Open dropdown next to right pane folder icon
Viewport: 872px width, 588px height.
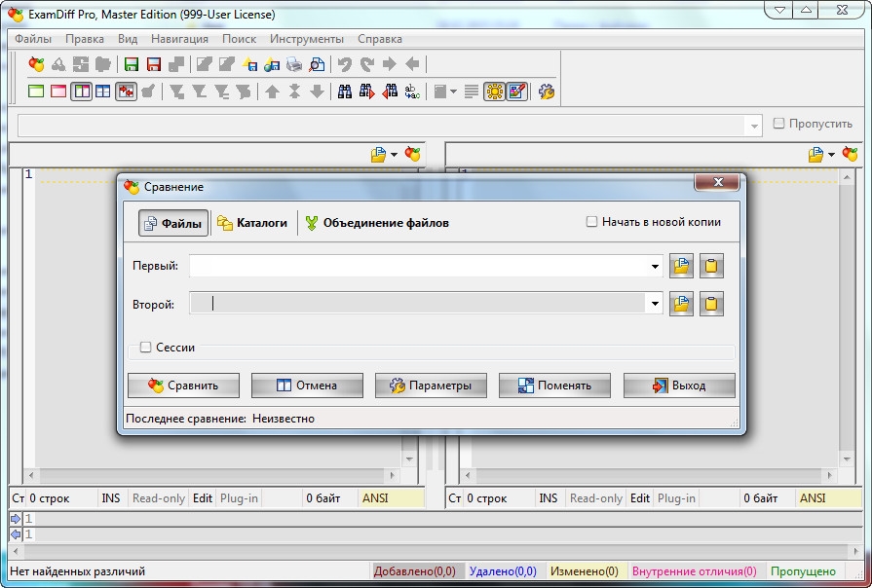(831, 155)
